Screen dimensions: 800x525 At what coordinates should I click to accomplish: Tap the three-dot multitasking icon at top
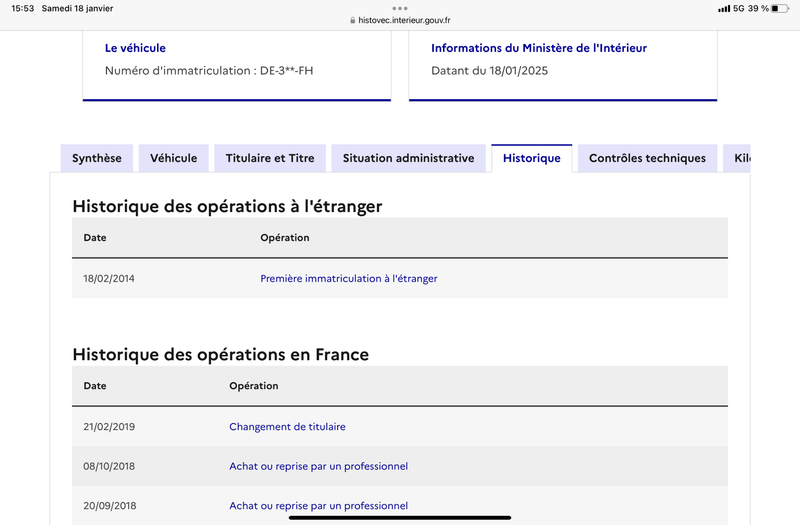(x=400, y=8)
